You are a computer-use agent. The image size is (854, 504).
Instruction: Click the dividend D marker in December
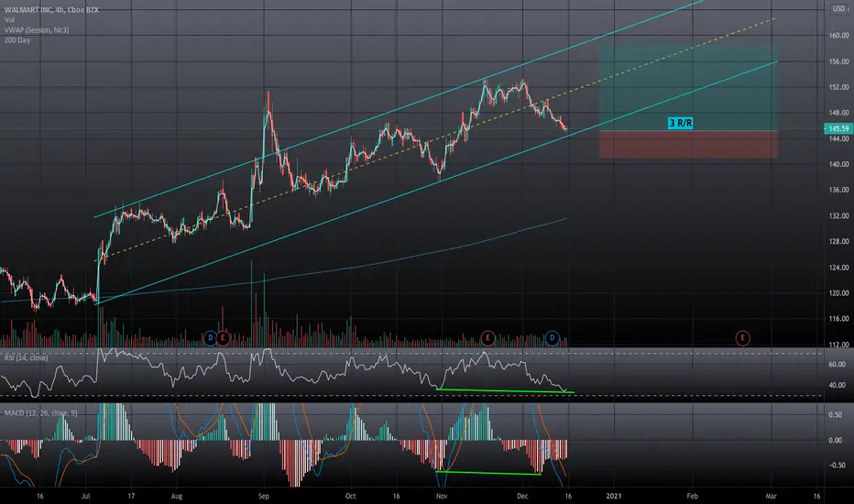(552, 338)
